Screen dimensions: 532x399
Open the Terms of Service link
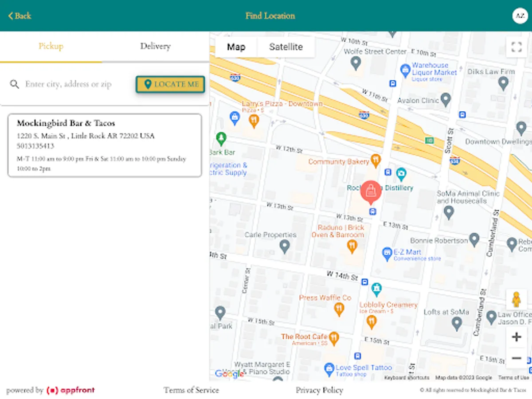(191, 390)
